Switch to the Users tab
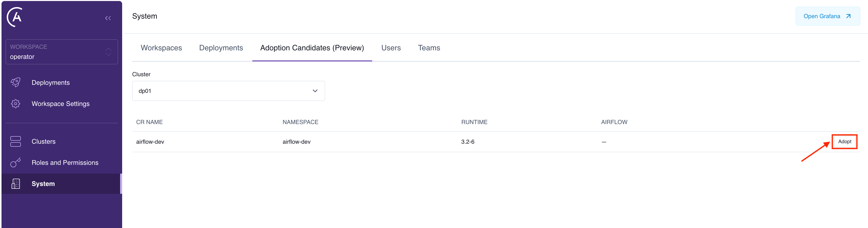 point(391,48)
